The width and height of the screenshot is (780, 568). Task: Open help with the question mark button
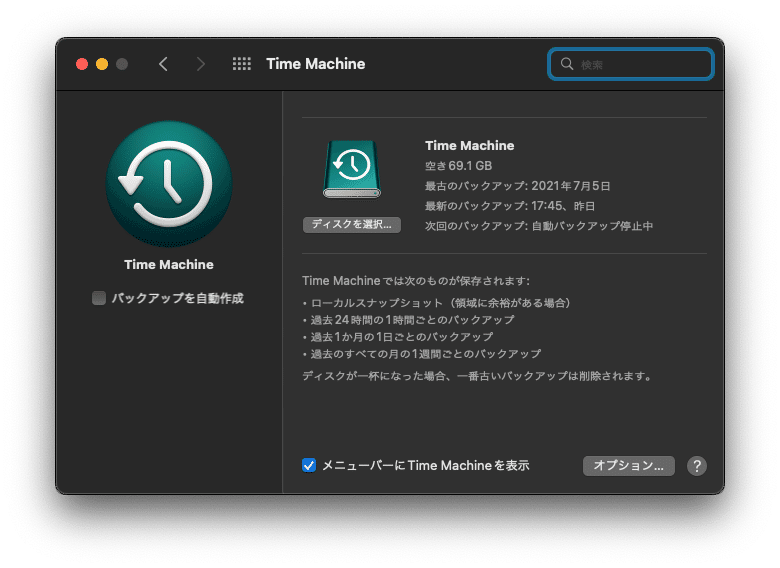click(x=696, y=466)
